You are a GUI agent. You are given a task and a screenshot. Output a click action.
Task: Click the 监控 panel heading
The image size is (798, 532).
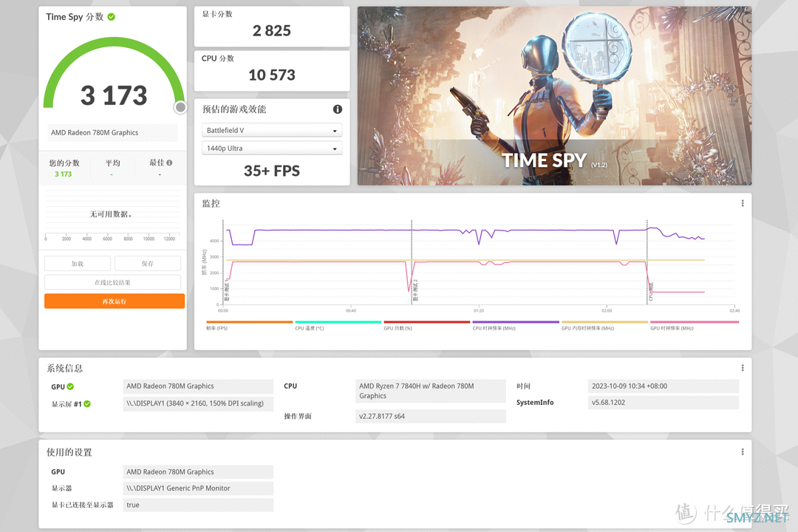211,204
